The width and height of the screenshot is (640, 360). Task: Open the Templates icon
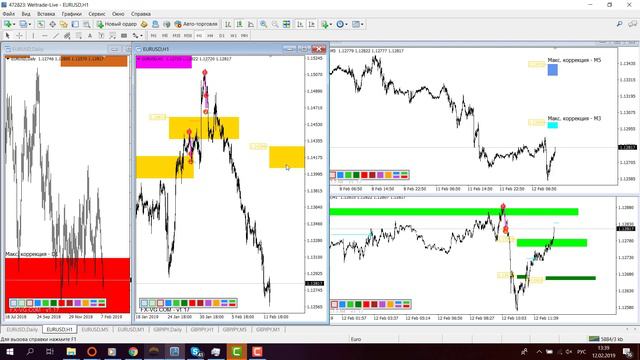(356, 24)
